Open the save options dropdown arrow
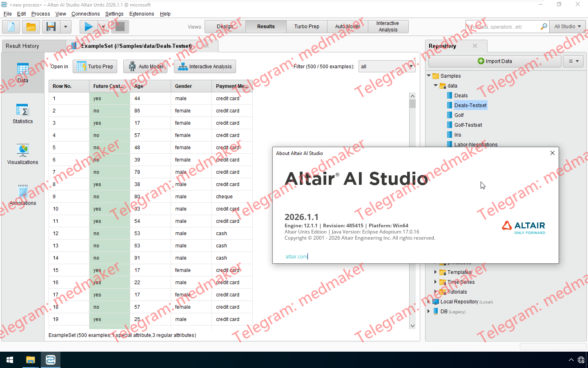 tap(66, 27)
